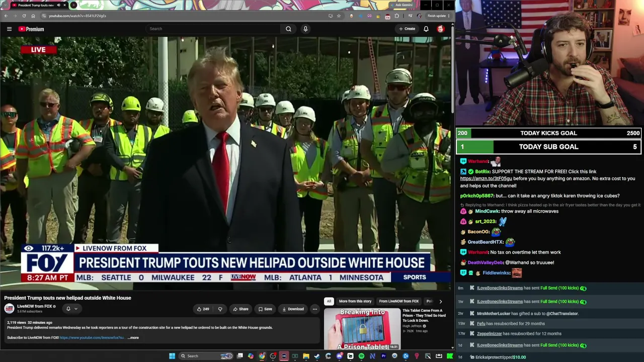Mute the tab via speaker icon
The height and width of the screenshot is (362, 644).
(58, 5)
